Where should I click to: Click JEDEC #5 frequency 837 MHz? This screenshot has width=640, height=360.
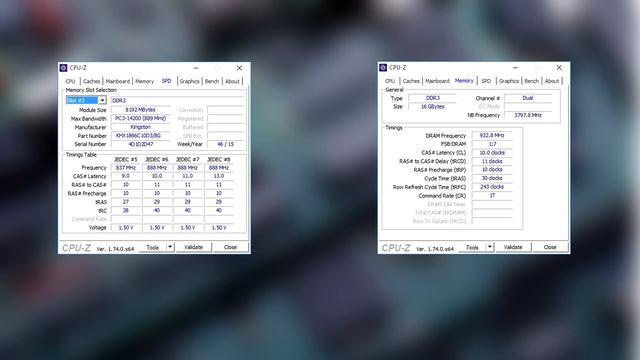[126, 168]
